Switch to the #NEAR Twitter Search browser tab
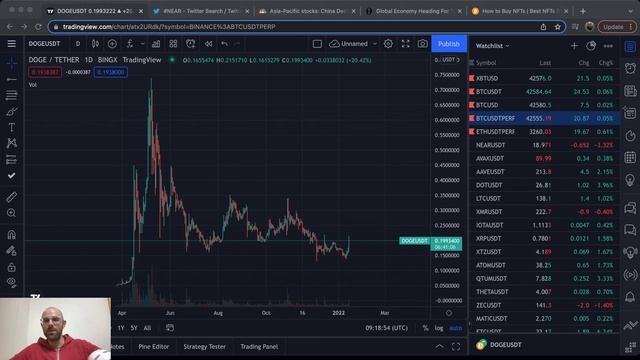 pos(201,11)
